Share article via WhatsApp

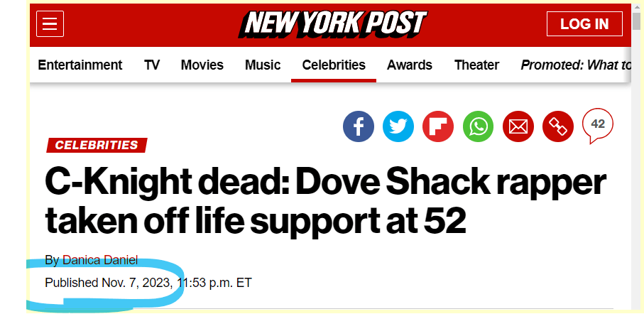click(x=478, y=127)
